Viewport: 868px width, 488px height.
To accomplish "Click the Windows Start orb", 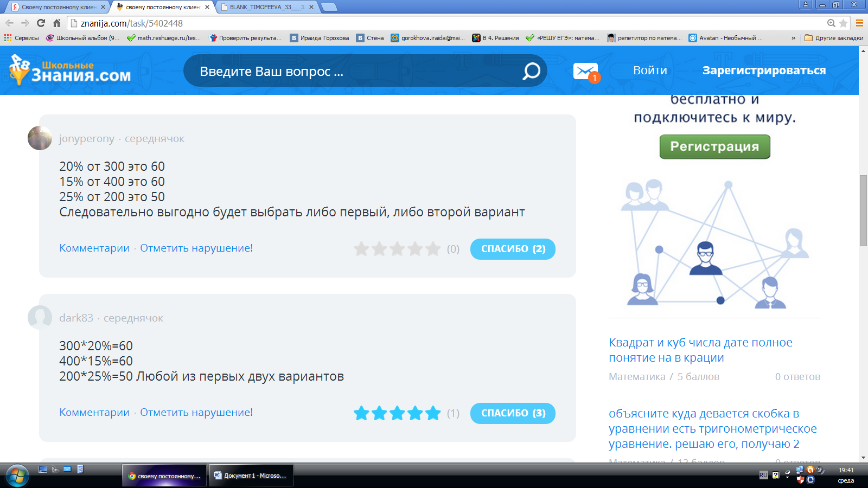I will [16, 476].
